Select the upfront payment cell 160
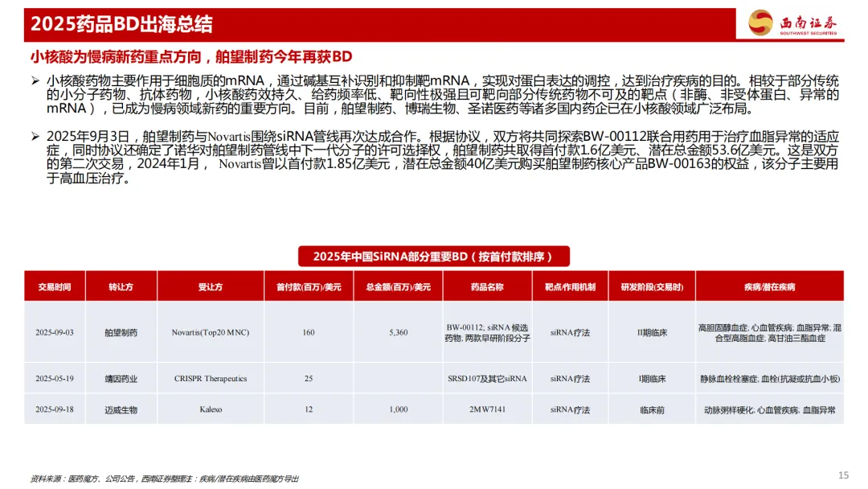 (309, 332)
